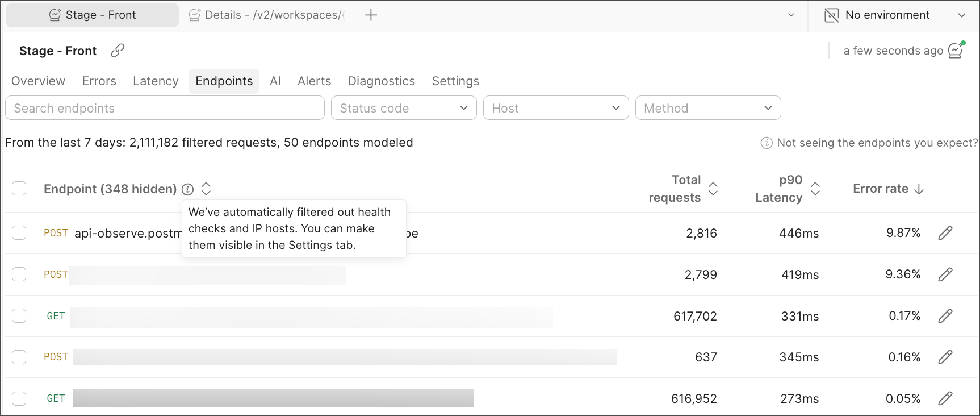980x416 pixels.
Task: Toggle the select-all checkbox in the Endpoint header
Action: pyautogui.click(x=19, y=189)
